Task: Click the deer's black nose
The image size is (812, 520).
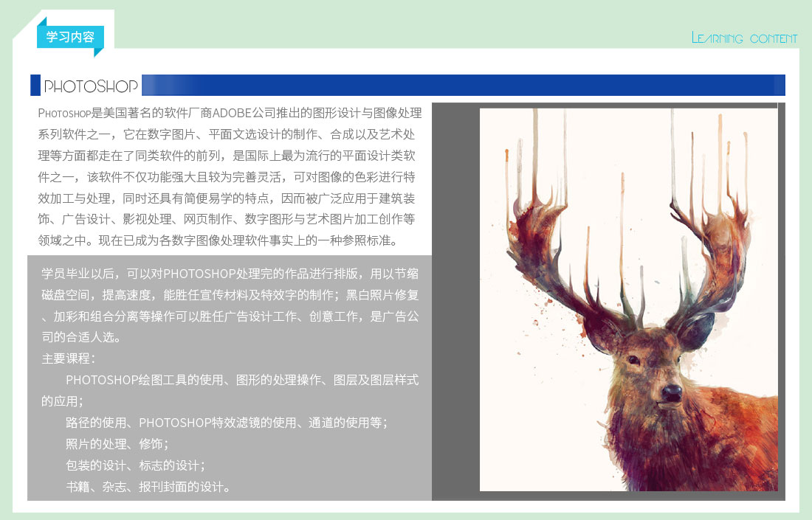Action: click(x=671, y=392)
